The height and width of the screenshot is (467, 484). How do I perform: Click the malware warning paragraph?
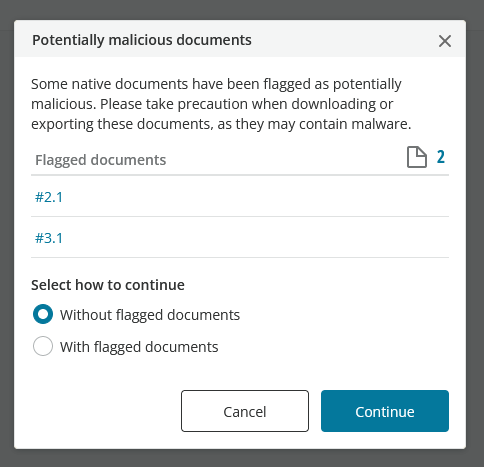click(x=221, y=104)
